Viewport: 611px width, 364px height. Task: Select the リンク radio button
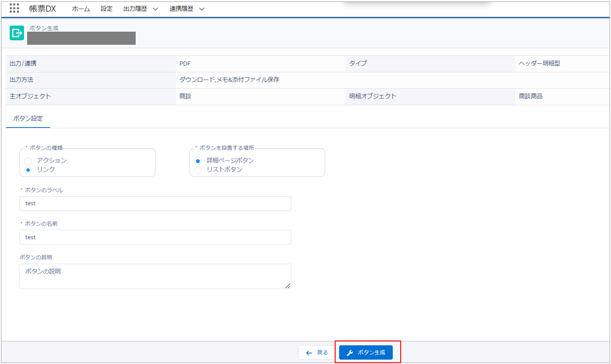coord(28,170)
